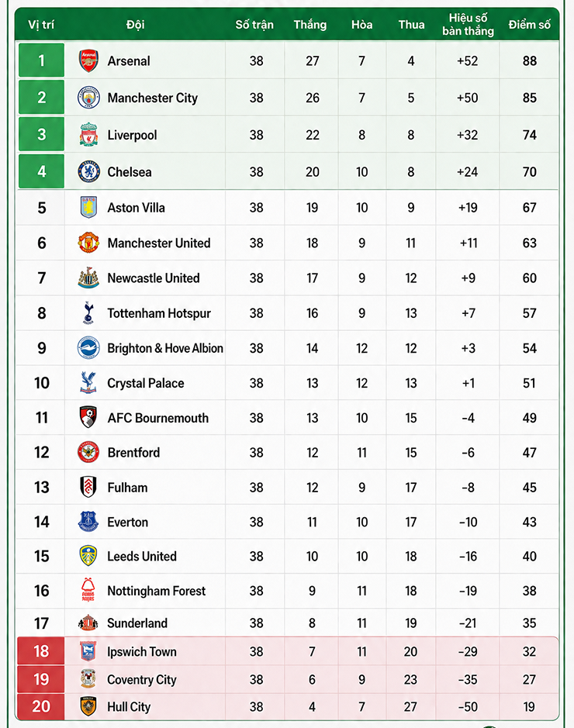The width and height of the screenshot is (574, 728).
Task: Click the red position 18 badge
Action: 41,651
